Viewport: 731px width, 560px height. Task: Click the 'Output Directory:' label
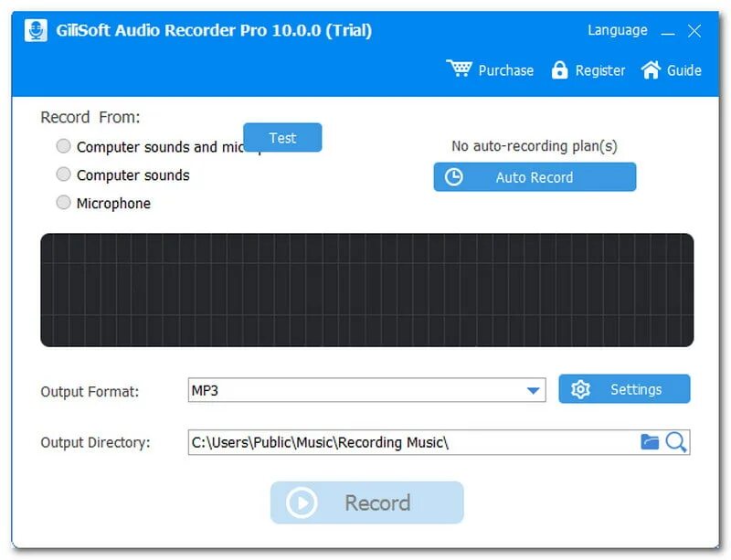point(96,442)
